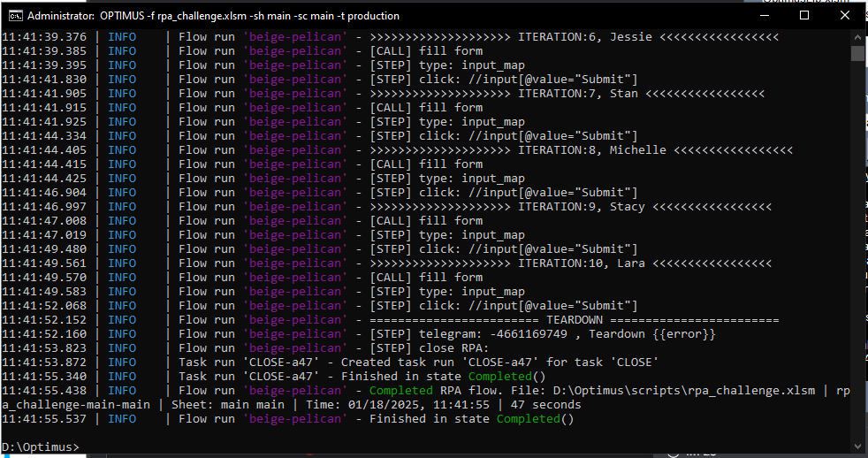
Task: Click '[CALL] fill form' at 11:41:47.008
Action: tap(426, 221)
